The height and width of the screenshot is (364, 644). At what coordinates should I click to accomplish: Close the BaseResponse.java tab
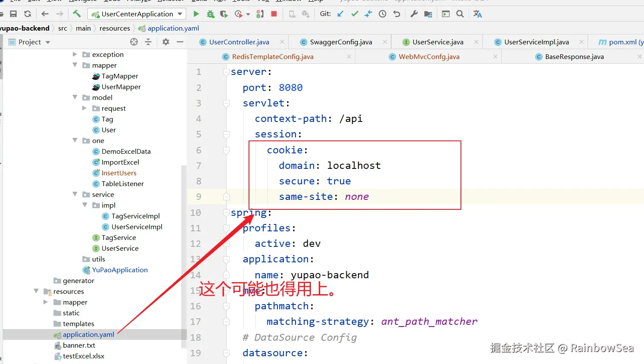pos(640,56)
